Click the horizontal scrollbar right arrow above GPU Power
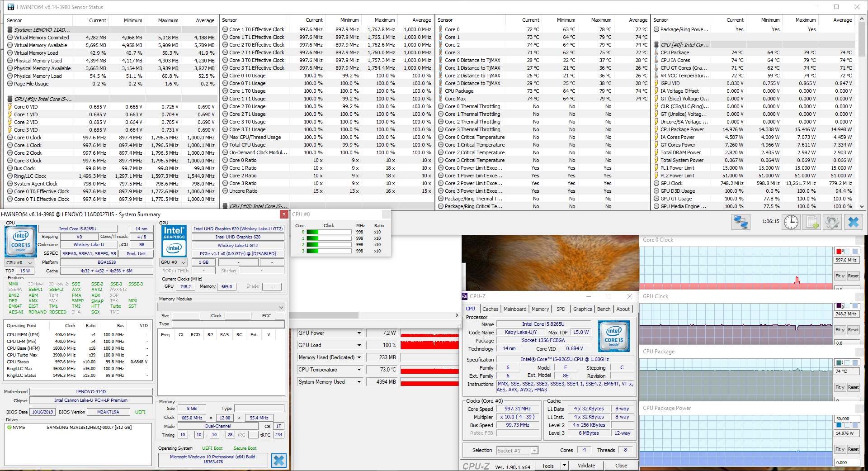Screen dimensions: 868x471 pos(457,315)
